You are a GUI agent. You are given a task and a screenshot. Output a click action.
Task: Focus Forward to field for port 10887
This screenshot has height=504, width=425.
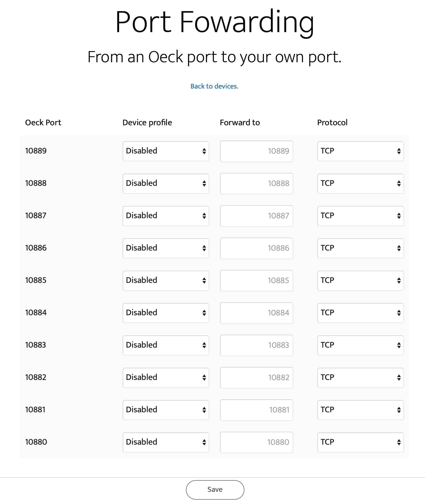point(256,216)
